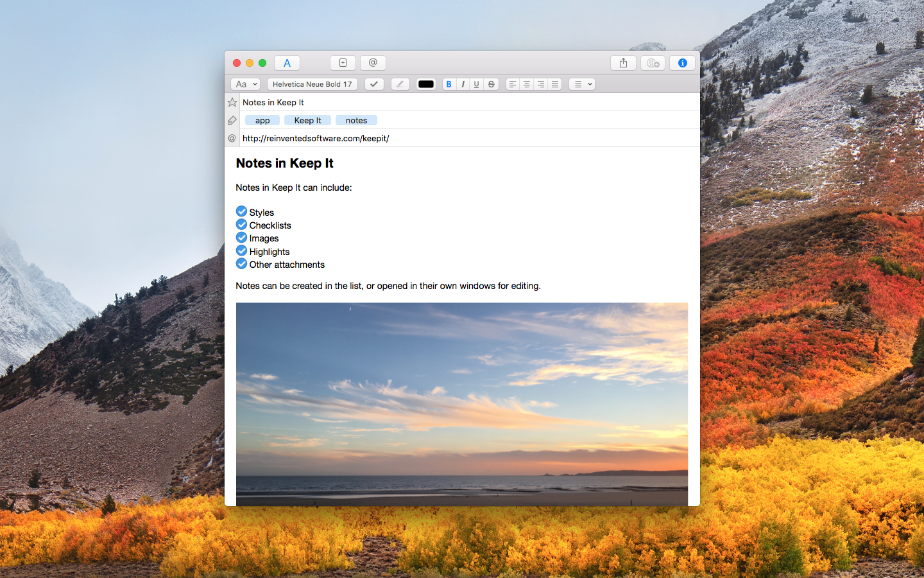
Task: Show item info
Action: [682, 62]
